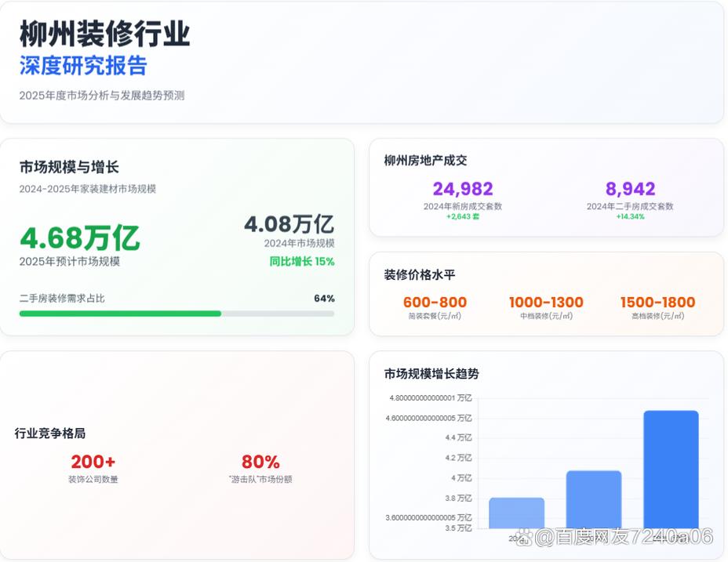
Task: Click the +2,643 套 growth indicator
Action: [x=463, y=216]
